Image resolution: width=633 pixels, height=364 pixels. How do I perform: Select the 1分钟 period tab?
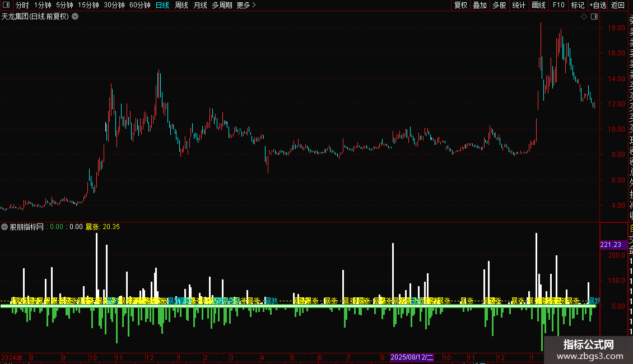[x=43, y=5]
